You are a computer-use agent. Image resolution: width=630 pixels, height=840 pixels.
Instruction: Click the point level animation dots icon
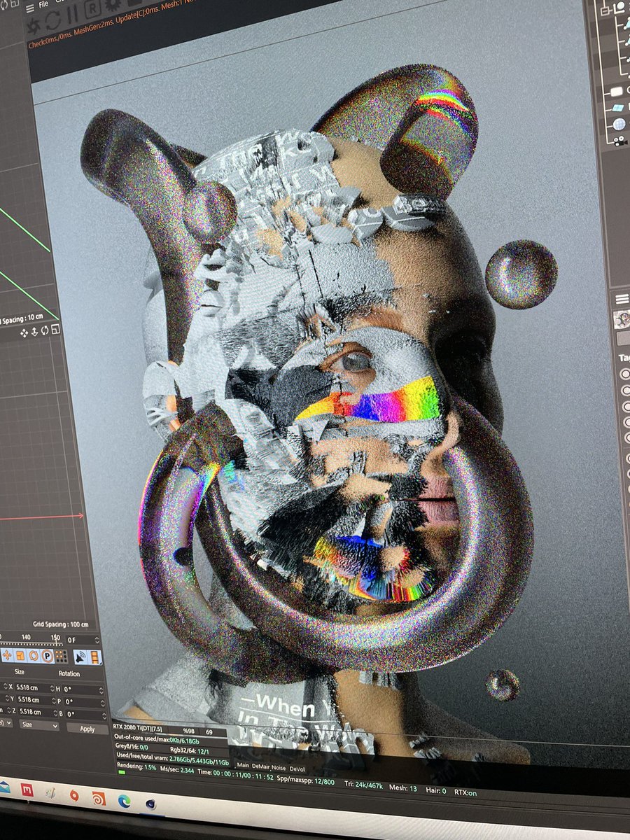pyautogui.click(x=62, y=657)
